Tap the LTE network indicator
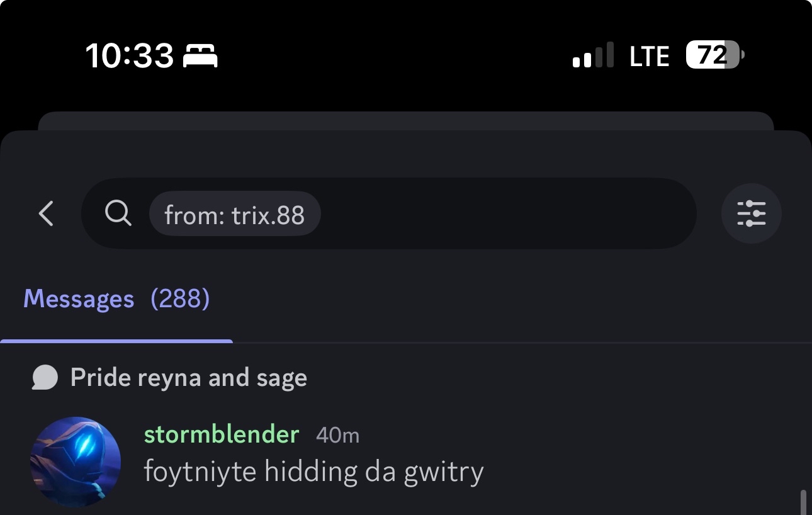Screen dimensions: 812x515 click(649, 57)
